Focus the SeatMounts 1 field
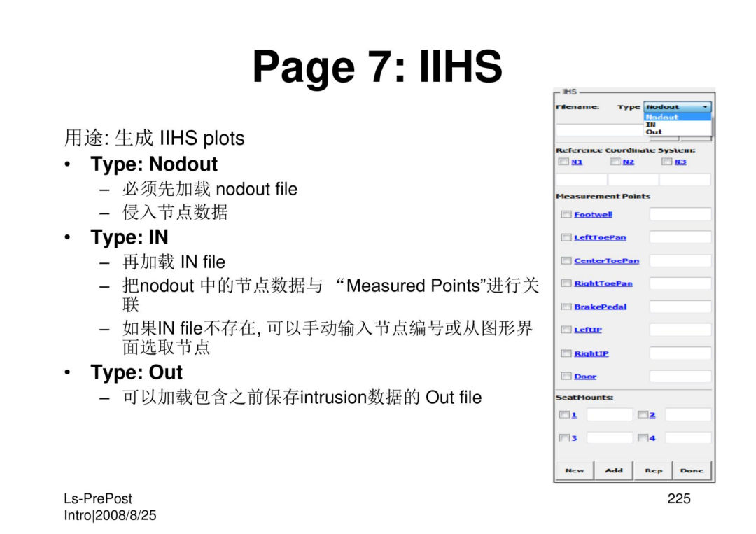The image size is (756, 534). (610, 414)
